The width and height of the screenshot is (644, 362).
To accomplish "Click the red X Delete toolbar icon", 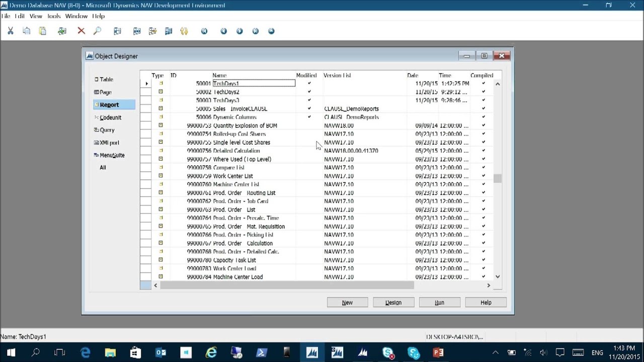I will pos(81,31).
